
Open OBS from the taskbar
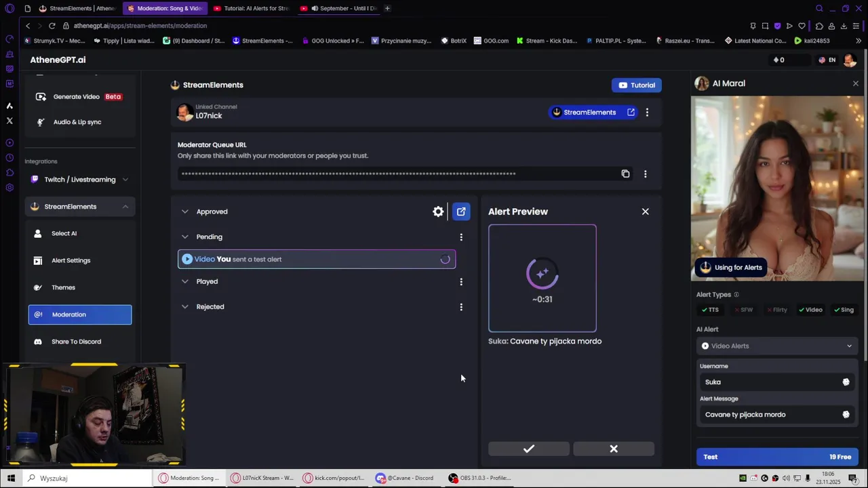click(x=479, y=478)
